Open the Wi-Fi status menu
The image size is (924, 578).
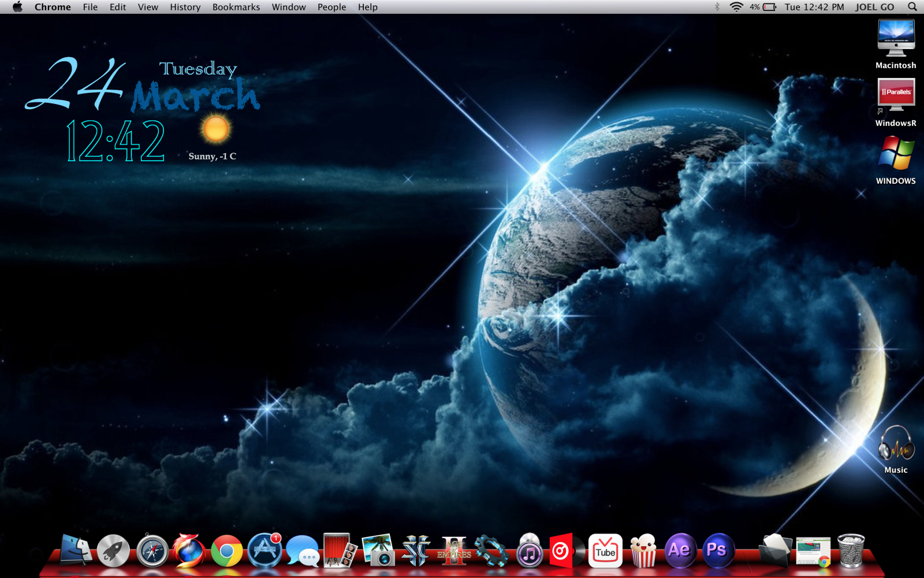pyautogui.click(x=736, y=7)
